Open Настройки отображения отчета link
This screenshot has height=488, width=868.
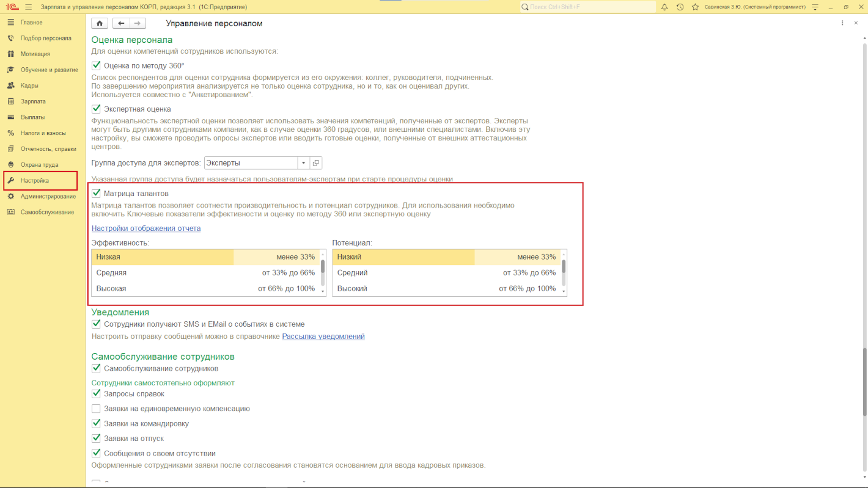(146, 228)
